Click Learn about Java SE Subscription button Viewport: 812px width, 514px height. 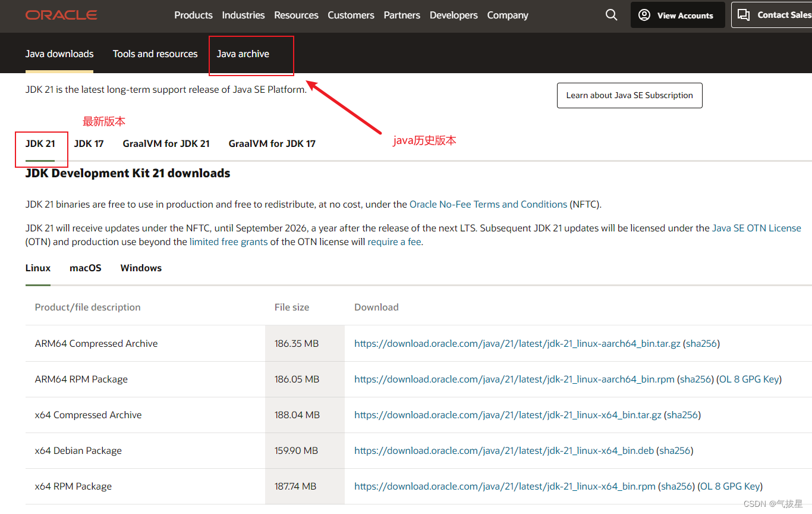click(x=630, y=95)
